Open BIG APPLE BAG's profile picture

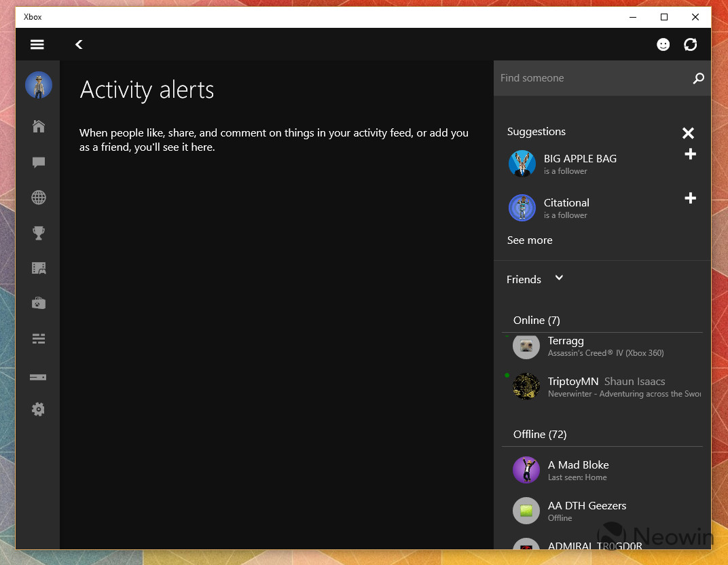tap(522, 164)
